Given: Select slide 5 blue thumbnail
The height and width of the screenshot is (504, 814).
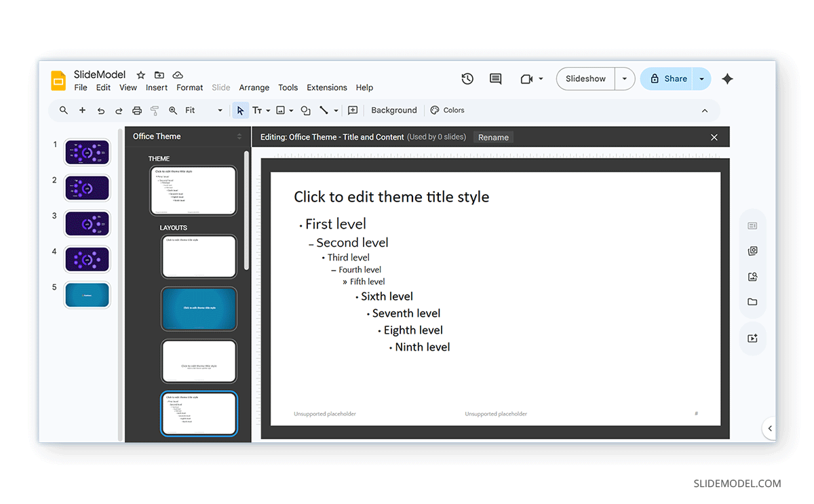Looking at the screenshot, I should click(88, 296).
